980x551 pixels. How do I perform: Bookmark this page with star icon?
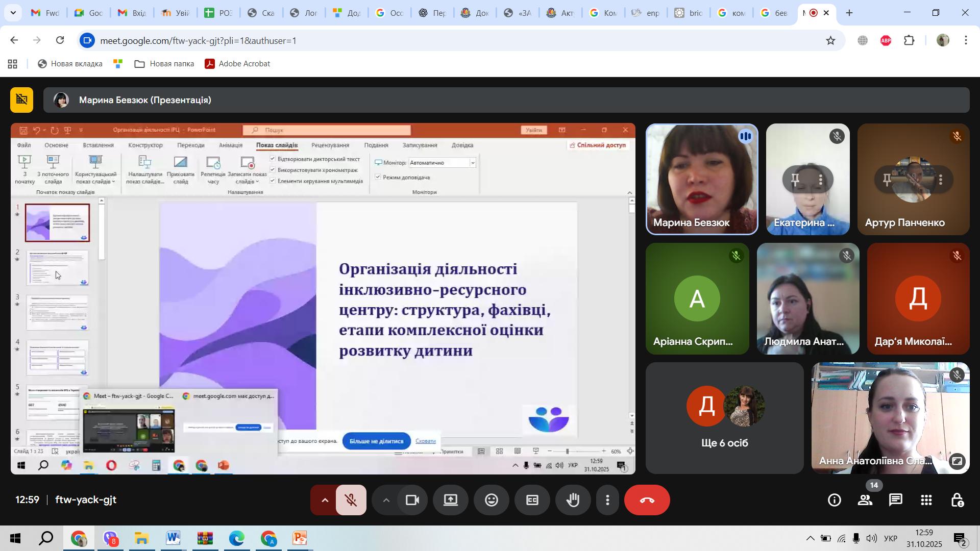[x=830, y=40]
